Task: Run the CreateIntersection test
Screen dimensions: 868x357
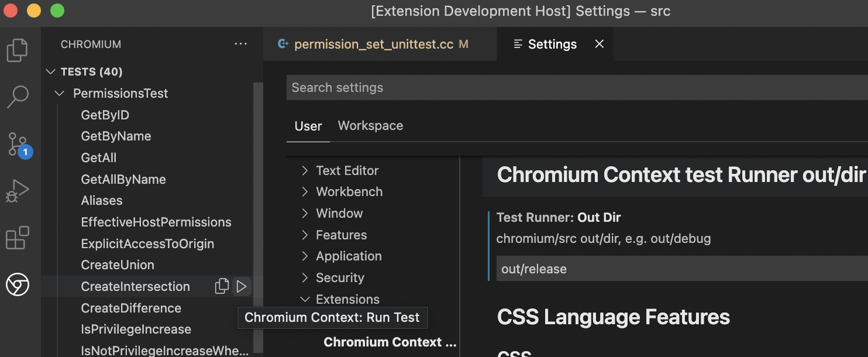Action: pos(241,286)
